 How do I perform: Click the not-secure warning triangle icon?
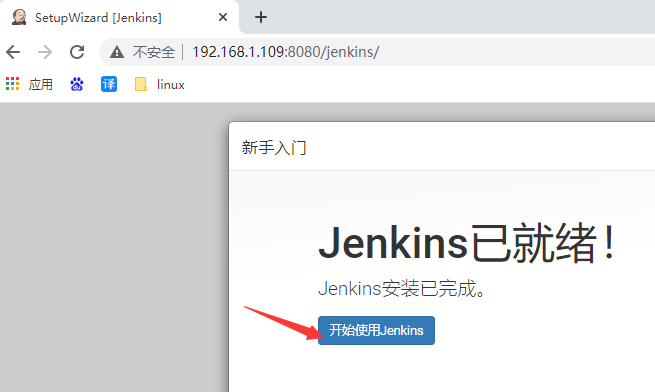tap(117, 52)
